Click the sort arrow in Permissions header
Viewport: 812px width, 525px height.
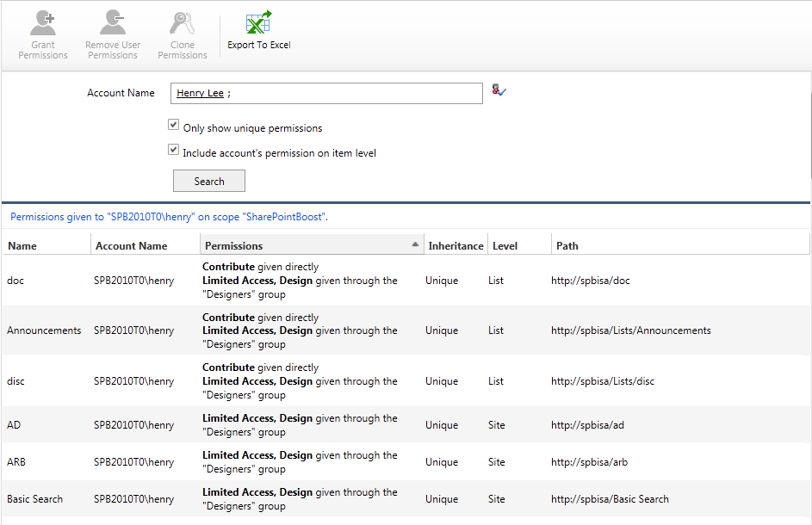416,245
